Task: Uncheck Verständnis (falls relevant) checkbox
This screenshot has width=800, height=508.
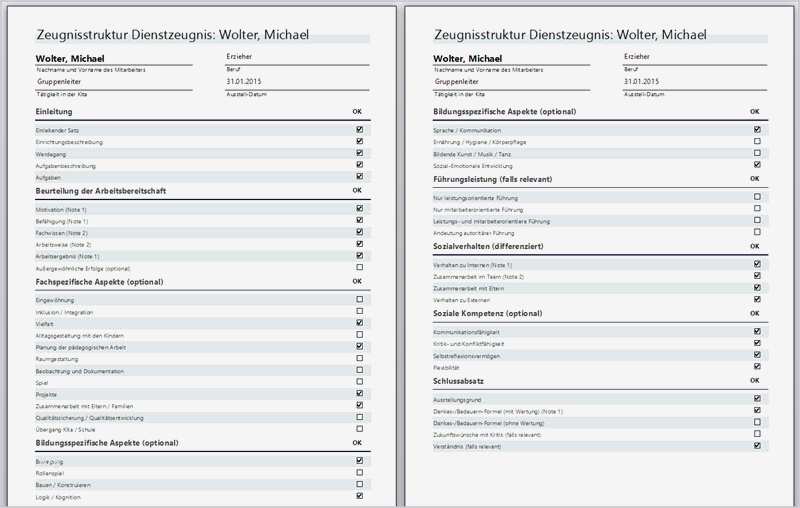Action: tap(757, 446)
